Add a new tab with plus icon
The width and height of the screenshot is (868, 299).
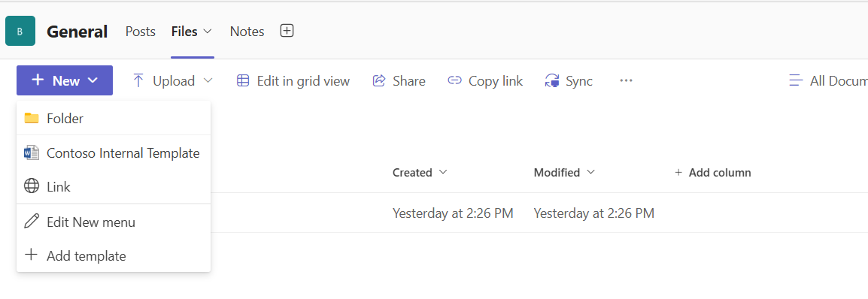[x=287, y=32]
